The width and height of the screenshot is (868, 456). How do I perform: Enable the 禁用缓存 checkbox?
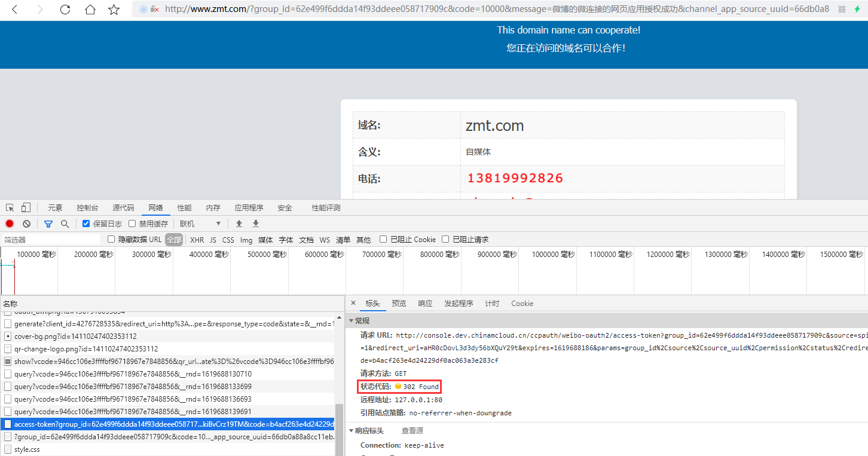(132, 224)
